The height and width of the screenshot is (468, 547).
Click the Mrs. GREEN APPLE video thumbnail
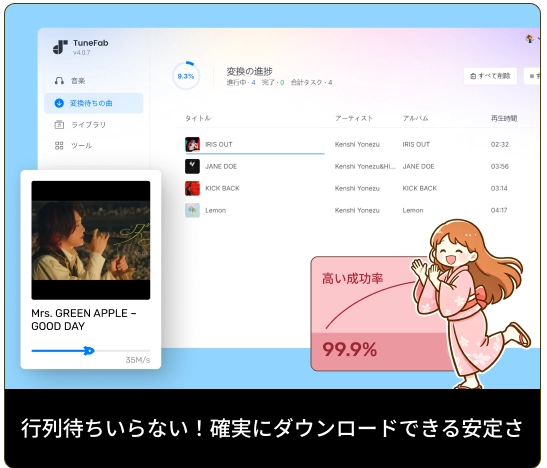[91, 240]
